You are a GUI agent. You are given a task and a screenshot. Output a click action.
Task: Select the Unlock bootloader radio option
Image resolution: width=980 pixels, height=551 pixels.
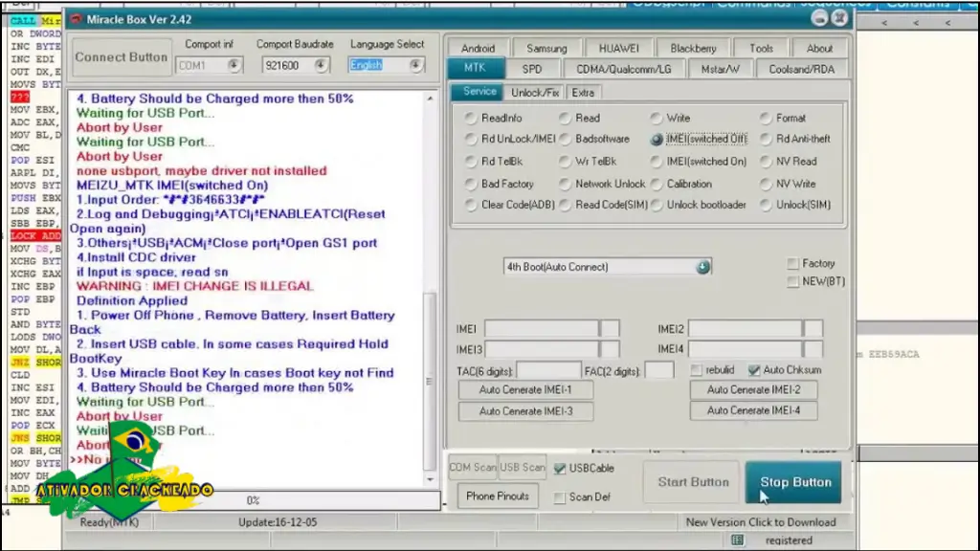[x=657, y=205]
